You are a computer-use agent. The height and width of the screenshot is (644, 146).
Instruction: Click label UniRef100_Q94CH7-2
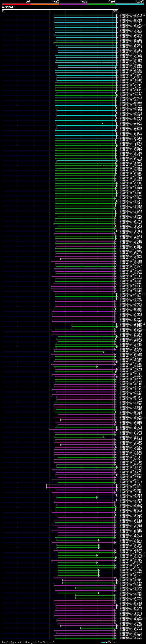click(132, 324)
